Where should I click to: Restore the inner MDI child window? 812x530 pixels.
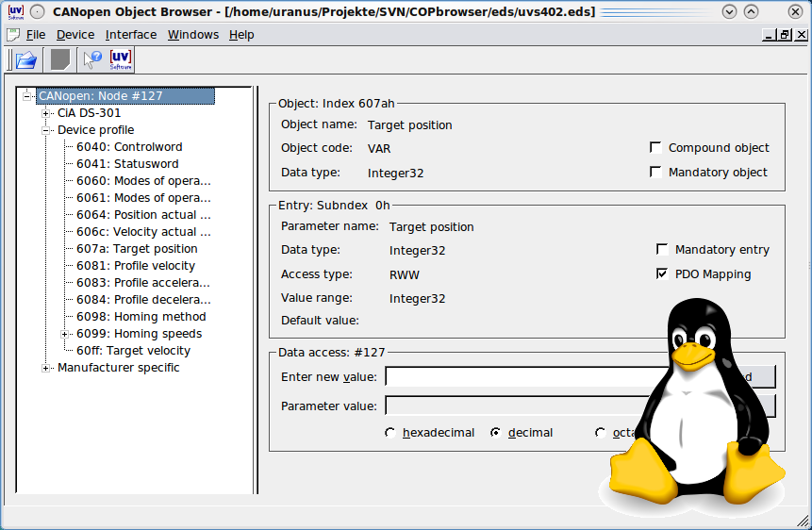tap(785, 35)
